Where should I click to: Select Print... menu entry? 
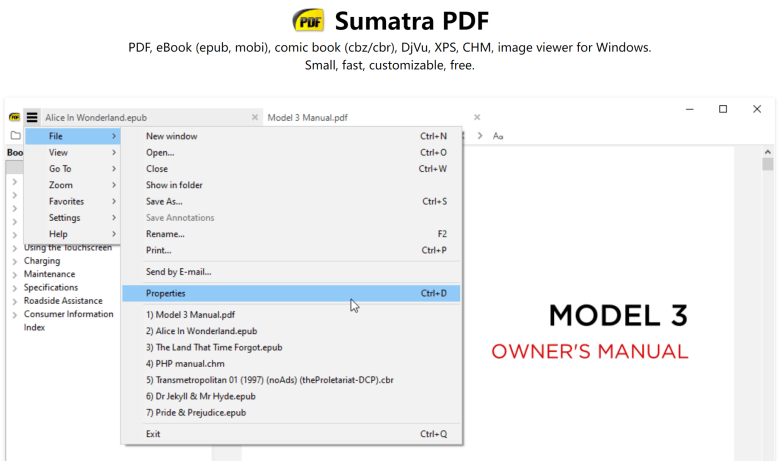click(x=292, y=250)
